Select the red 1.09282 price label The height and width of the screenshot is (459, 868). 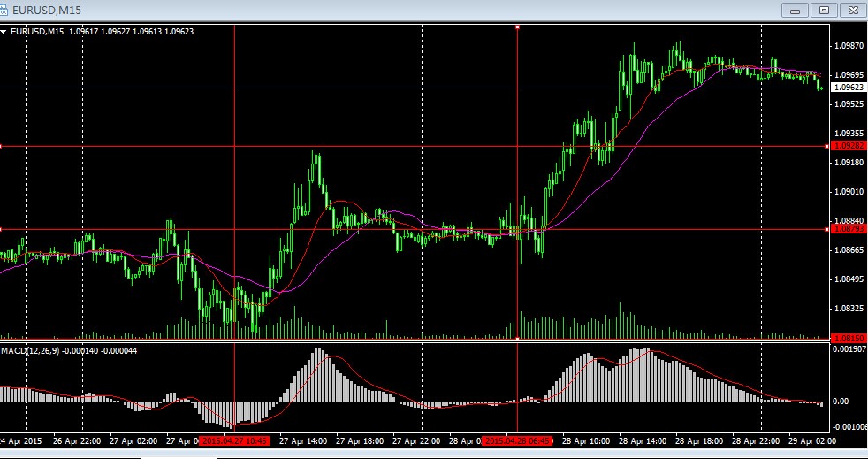tap(848, 146)
